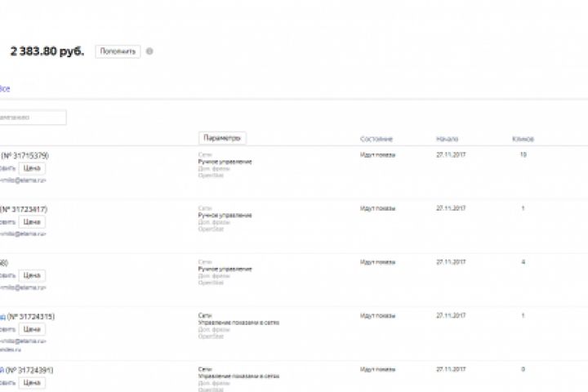The height and width of the screenshot is (392, 588).
Task: Click Цена button for campaign № 31724315
Action: click(x=32, y=329)
